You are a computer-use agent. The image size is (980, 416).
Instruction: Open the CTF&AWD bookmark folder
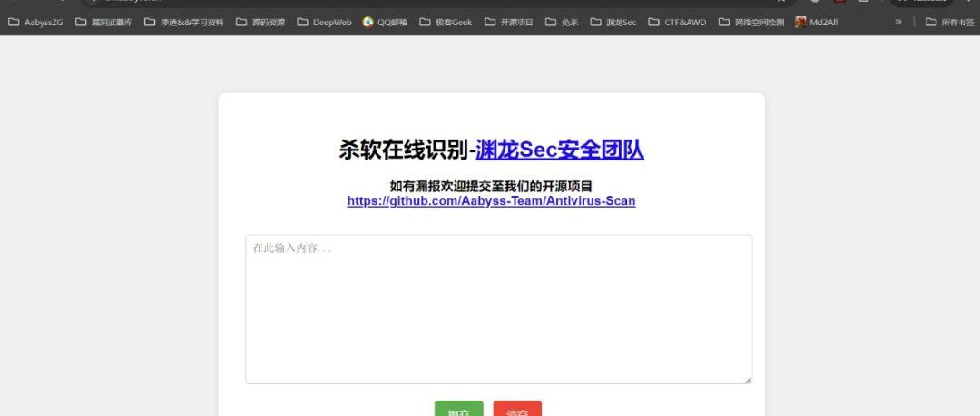[x=678, y=22]
